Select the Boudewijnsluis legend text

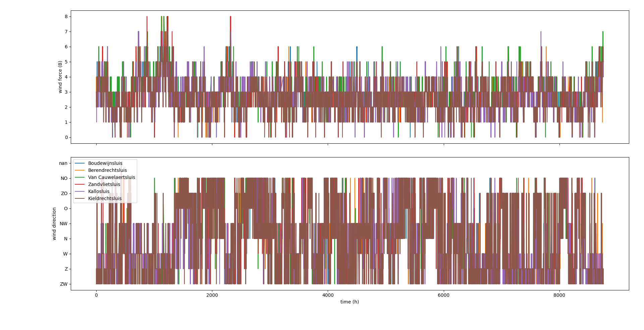105,163
